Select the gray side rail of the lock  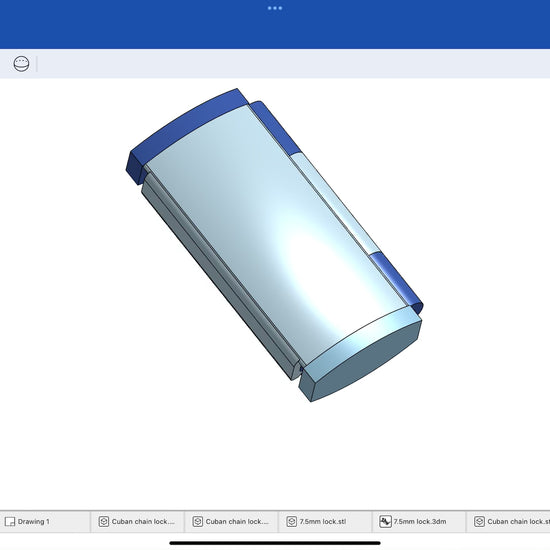(x=217, y=277)
